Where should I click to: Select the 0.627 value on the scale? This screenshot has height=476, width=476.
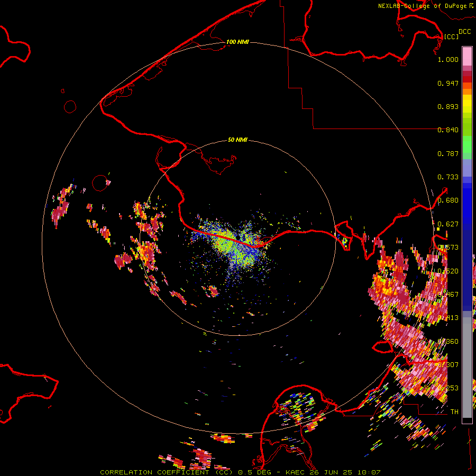coord(448,224)
